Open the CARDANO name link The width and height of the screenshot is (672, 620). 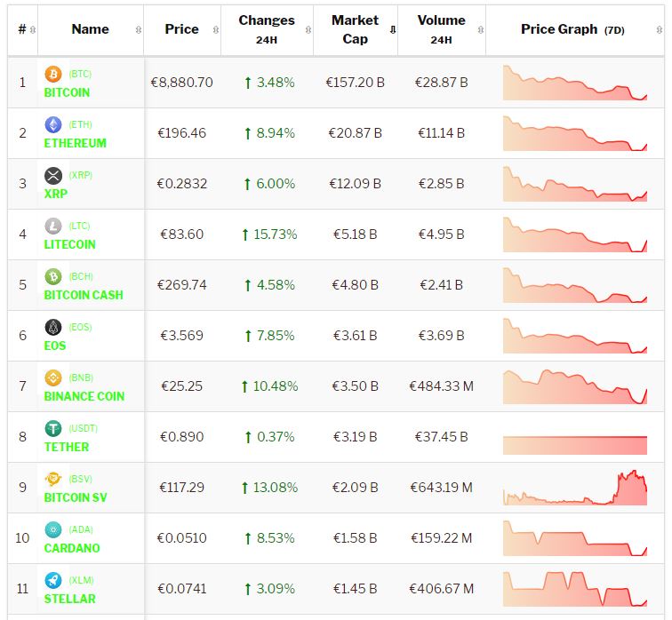[x=72, y=548]
